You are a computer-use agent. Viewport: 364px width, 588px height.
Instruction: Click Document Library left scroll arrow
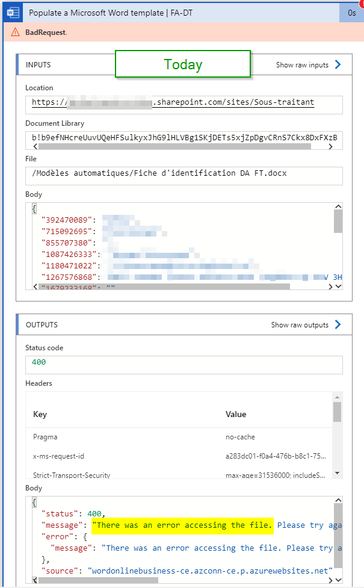(35, 147)
